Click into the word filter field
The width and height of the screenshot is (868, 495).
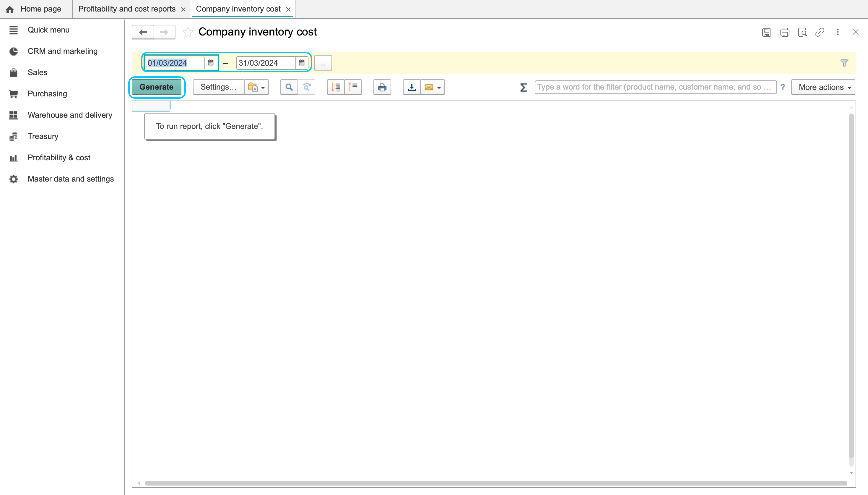[x=655, y=87]
